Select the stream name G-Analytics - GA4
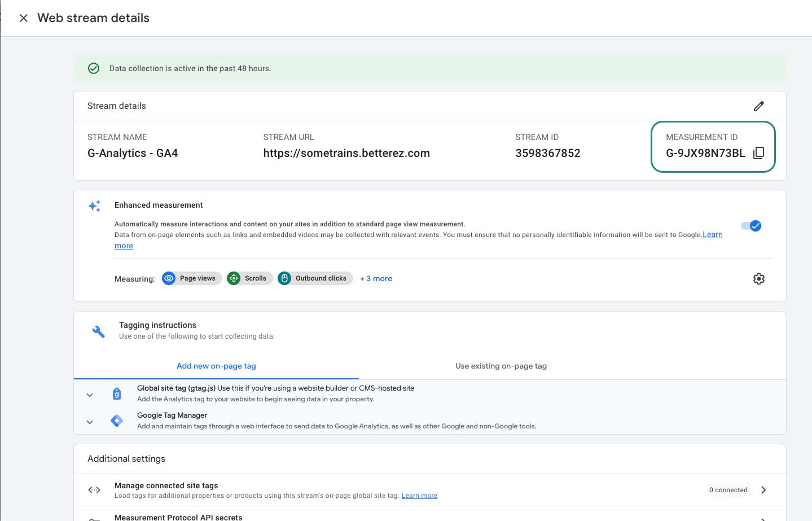The image size is (812, 521). point(133,153)
